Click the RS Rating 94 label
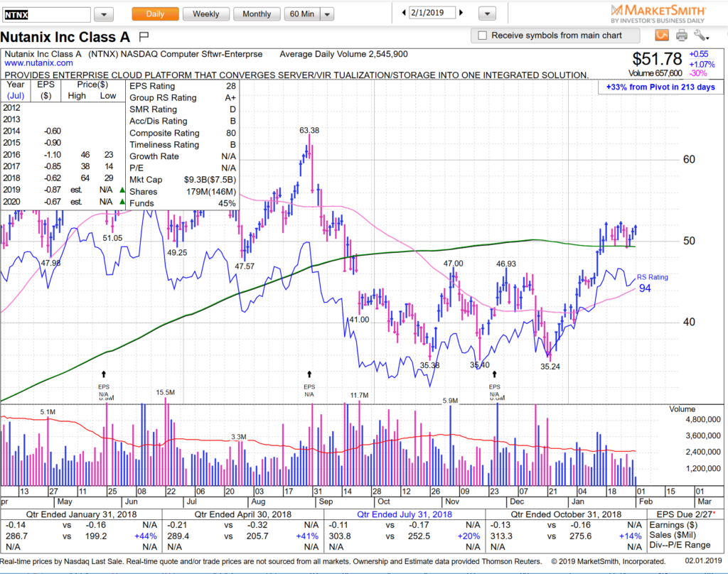 pyautogui.click(x=652, y=283)
